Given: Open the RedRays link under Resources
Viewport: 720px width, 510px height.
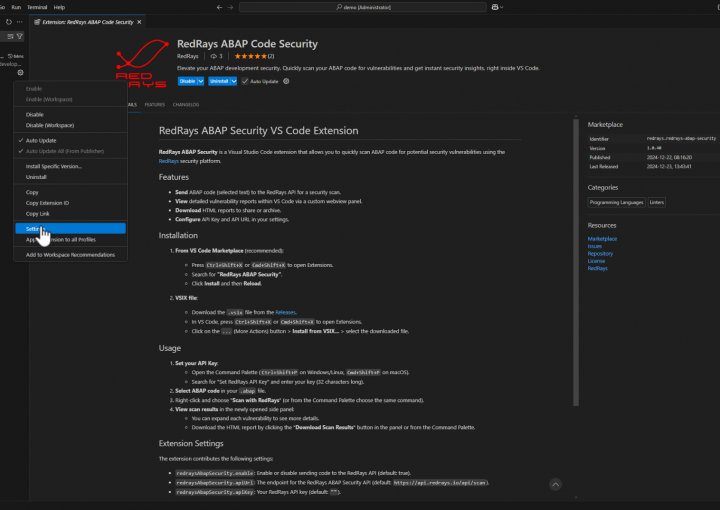Looking at the screenshot, I should (597, 268).
